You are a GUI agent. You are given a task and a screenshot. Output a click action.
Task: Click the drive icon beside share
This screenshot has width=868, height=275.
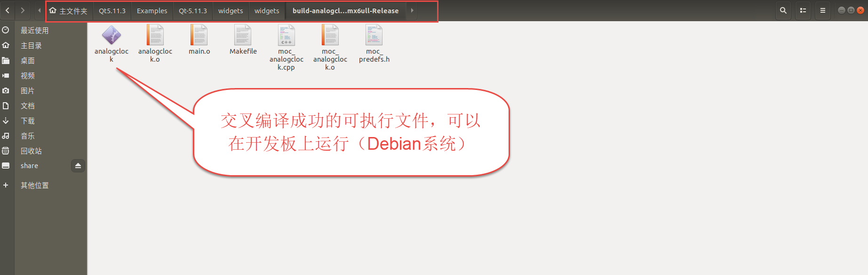(x=6, y=166)
